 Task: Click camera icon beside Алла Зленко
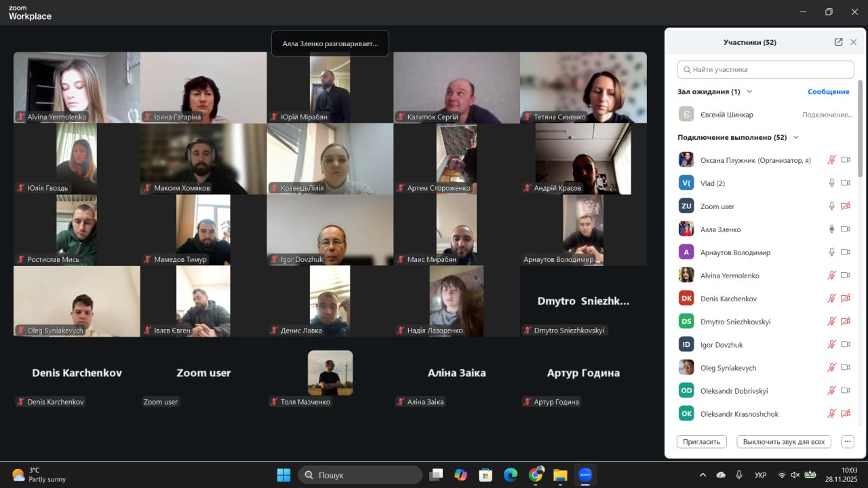845,229
